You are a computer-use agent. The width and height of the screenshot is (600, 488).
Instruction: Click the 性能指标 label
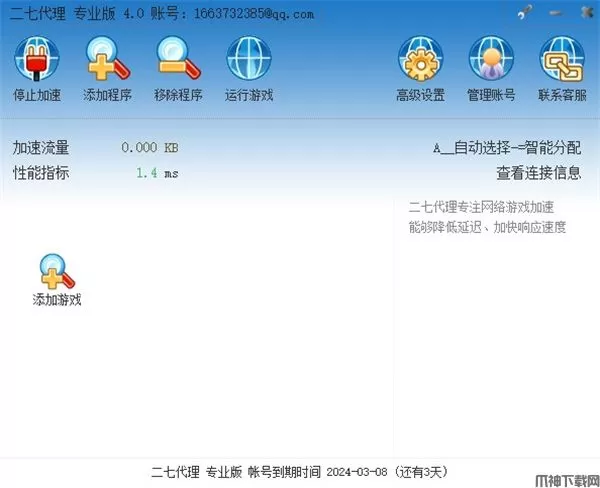(x=41, y=173)
